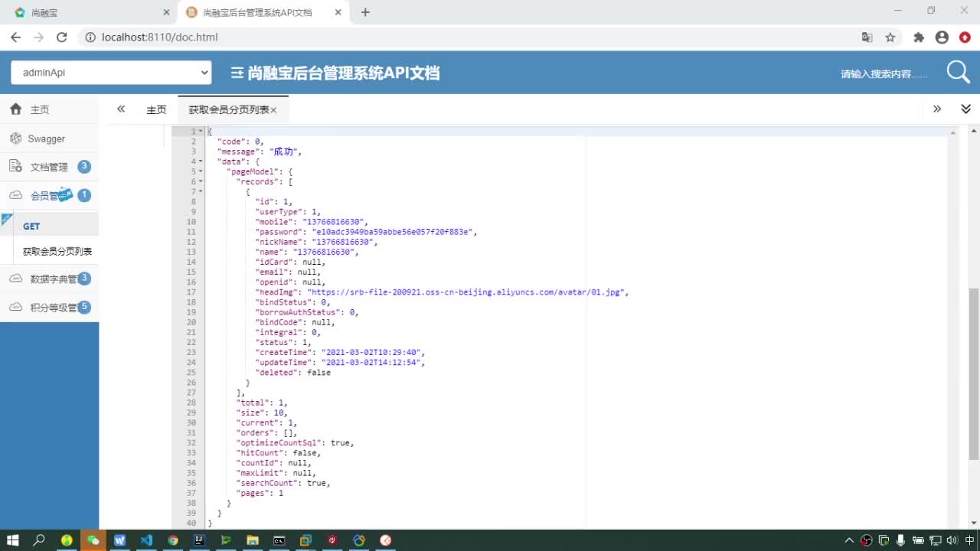Open 主页 in the sidebar
980x551 pixels.
(49, 109)
